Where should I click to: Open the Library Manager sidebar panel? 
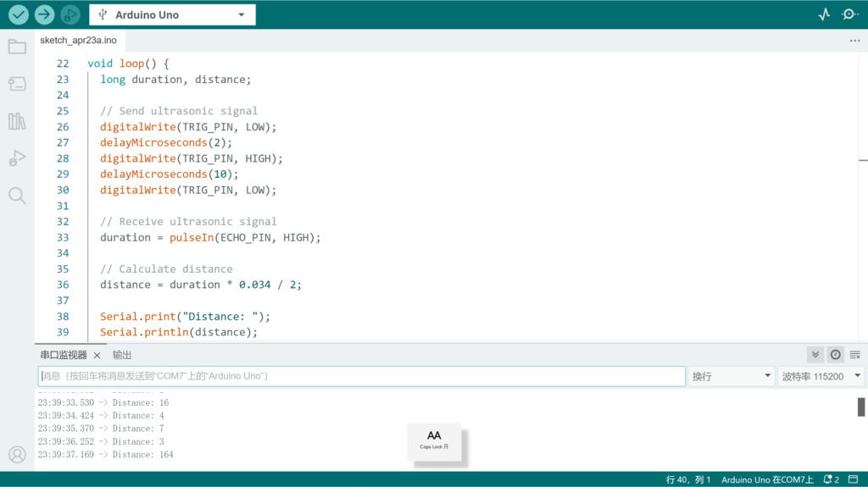click(x=17, y=121)
